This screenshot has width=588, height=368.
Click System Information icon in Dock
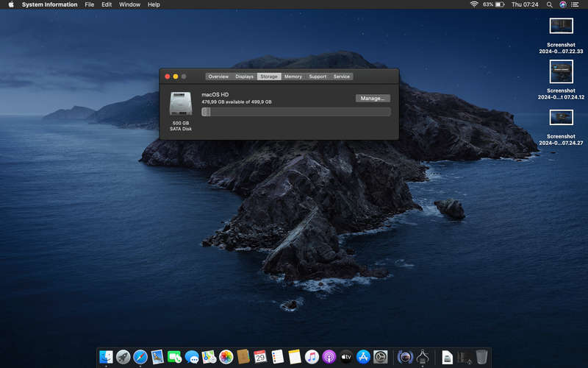[x=423, y=357]
